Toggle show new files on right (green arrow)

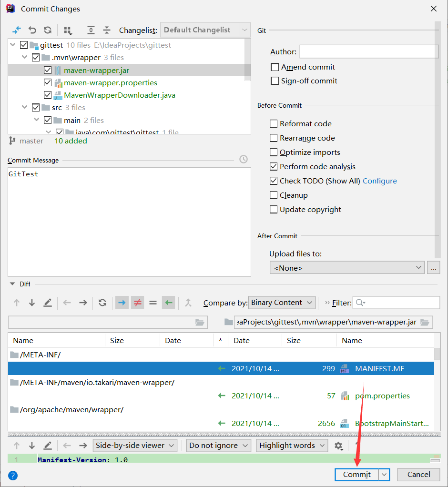tap(169, 303)
